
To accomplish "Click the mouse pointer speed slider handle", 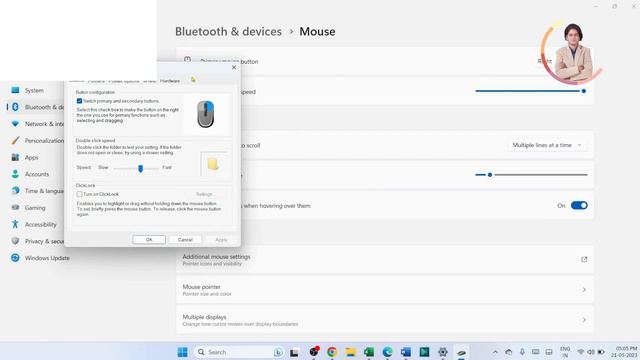I will coord(584,91).
